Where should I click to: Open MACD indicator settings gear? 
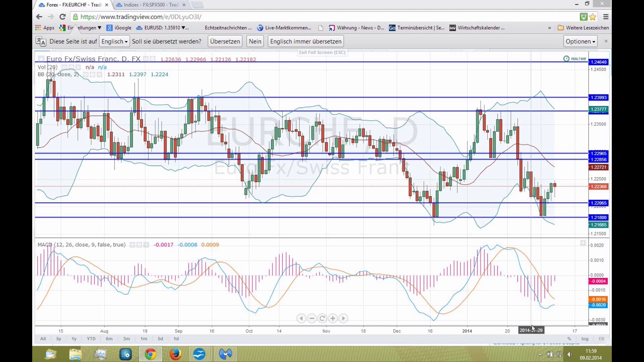click(139, 245)
